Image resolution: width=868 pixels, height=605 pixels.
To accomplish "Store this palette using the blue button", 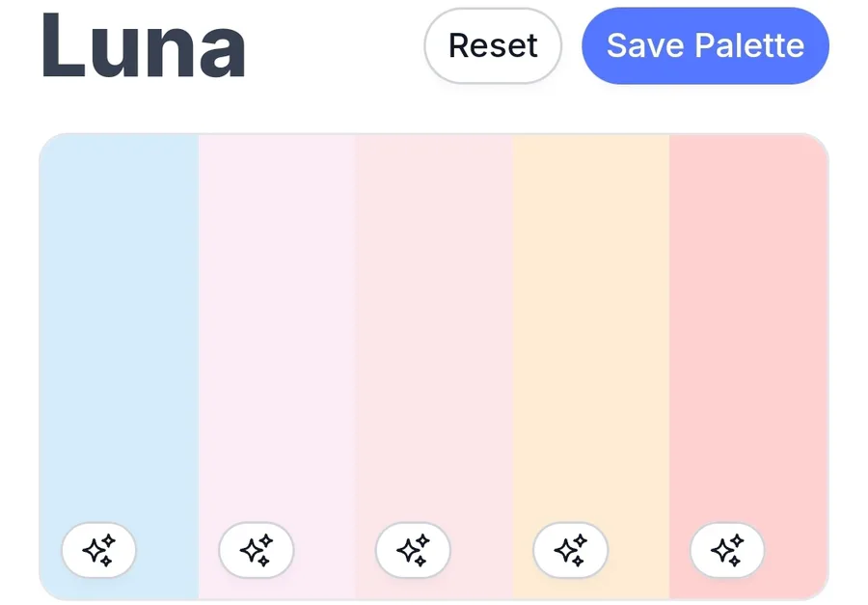I will 705,45.
